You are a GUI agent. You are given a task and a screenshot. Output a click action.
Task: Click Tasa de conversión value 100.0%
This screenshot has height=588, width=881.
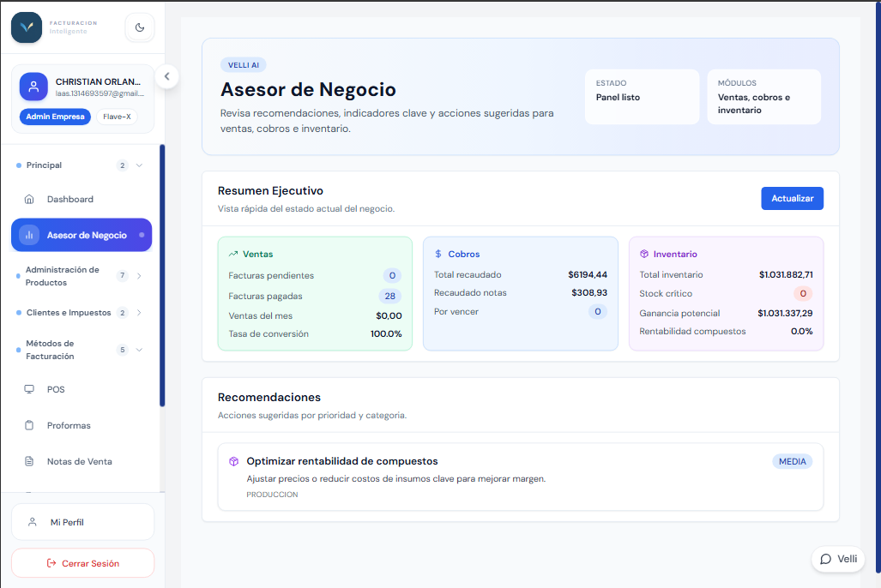pyautogui.click(x=386, y=333)
